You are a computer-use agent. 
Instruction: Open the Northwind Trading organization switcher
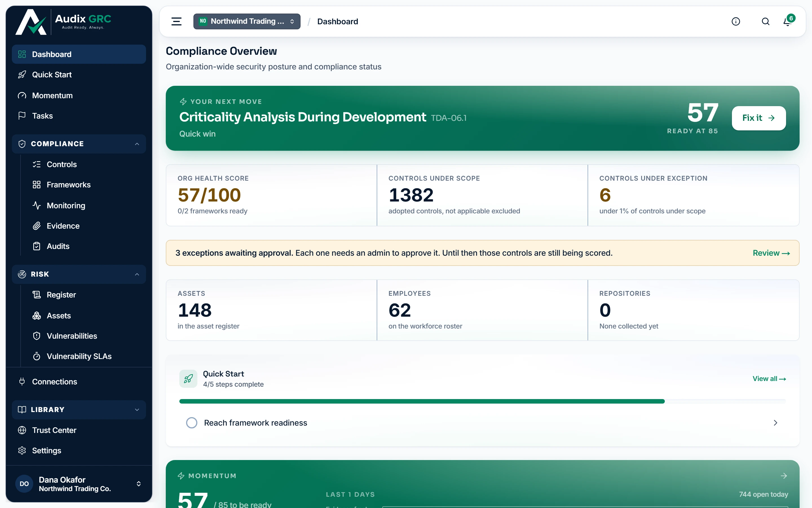(x=247, y=21)
